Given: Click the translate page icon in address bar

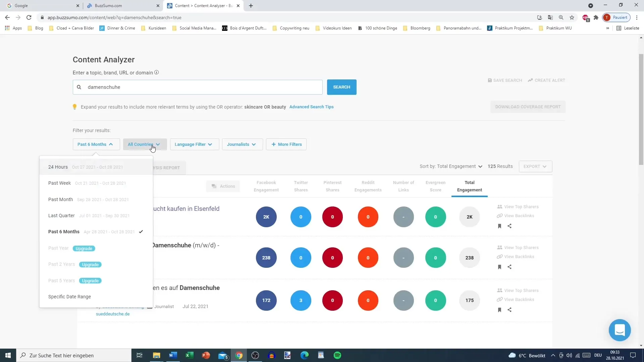Looking at the screenshot, I should [x=550, y=17].
